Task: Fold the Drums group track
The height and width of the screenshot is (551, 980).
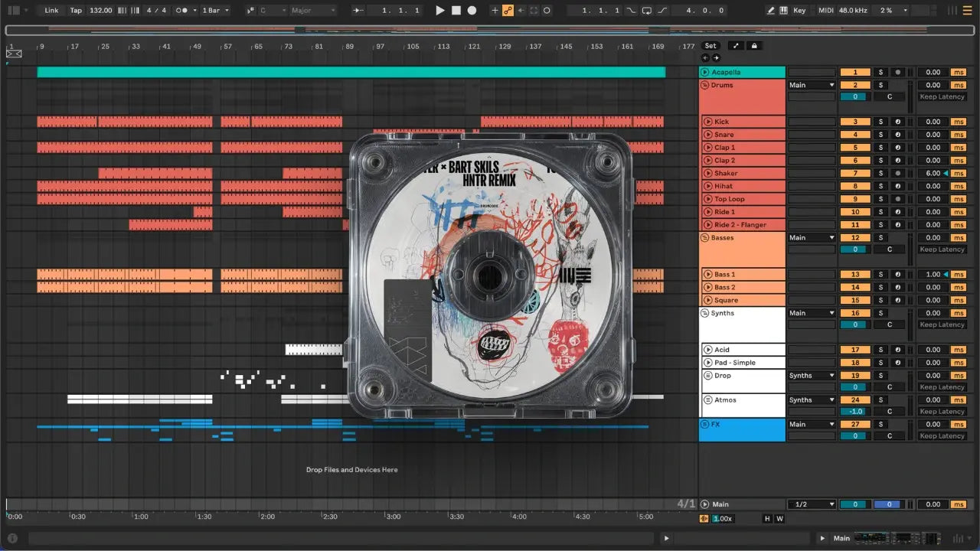Action: point(705,85)
